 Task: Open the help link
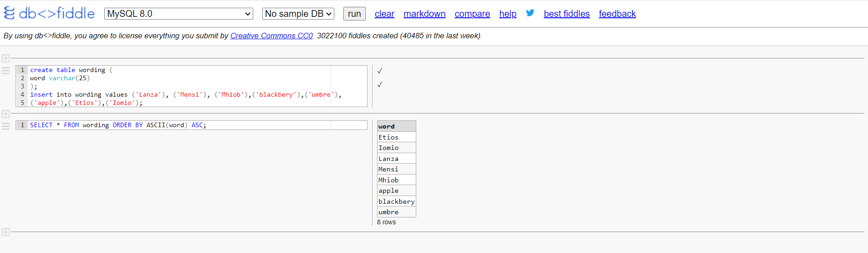click(x=508, y=14)
